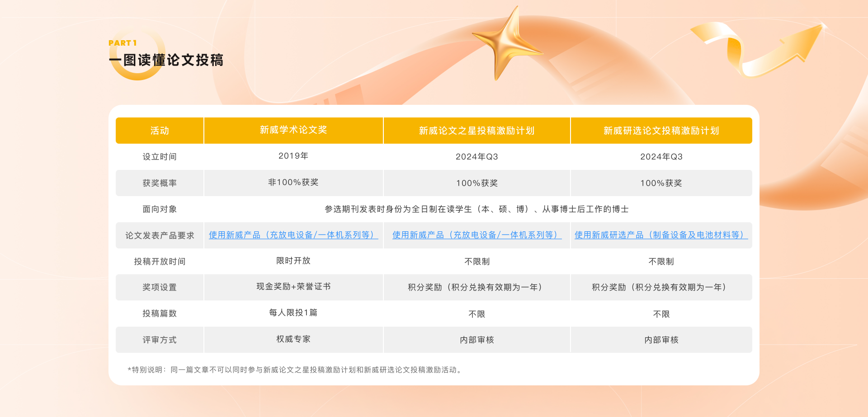Click the 一图读懂论文投稿 heading

[166, 60]
